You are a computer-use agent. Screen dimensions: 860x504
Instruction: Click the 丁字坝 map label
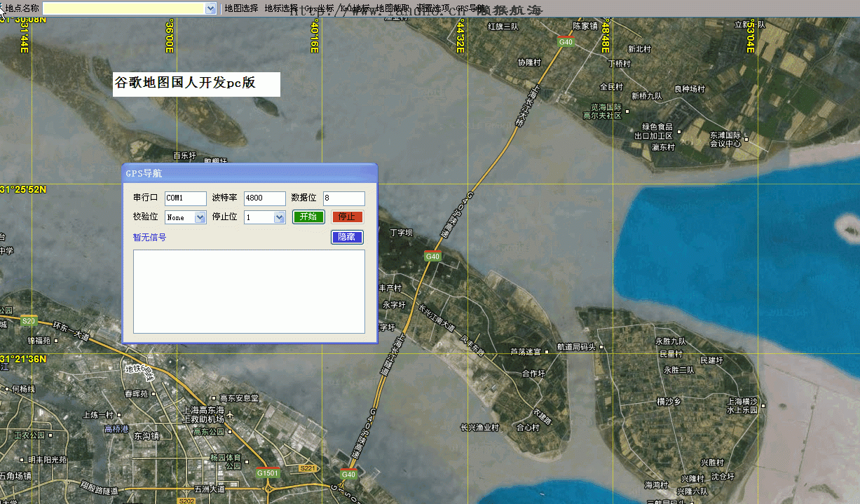coord(402,233)
